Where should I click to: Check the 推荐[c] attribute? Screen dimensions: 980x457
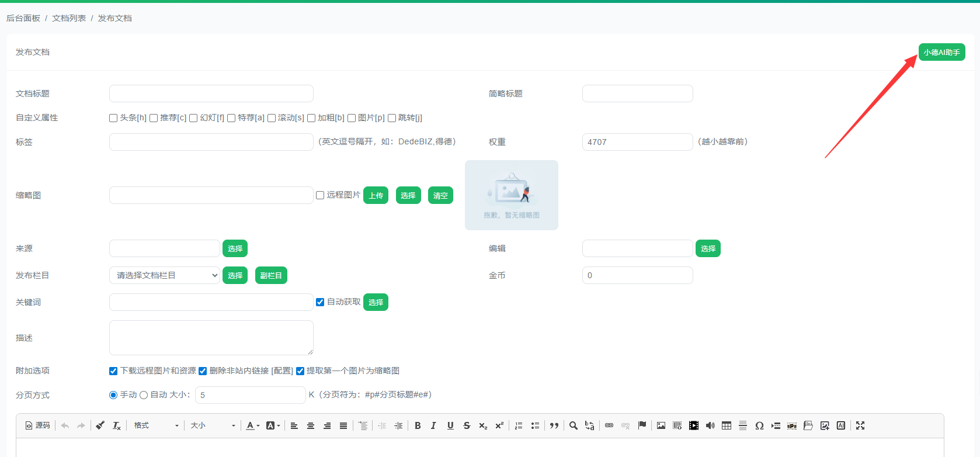pos(154,118)
